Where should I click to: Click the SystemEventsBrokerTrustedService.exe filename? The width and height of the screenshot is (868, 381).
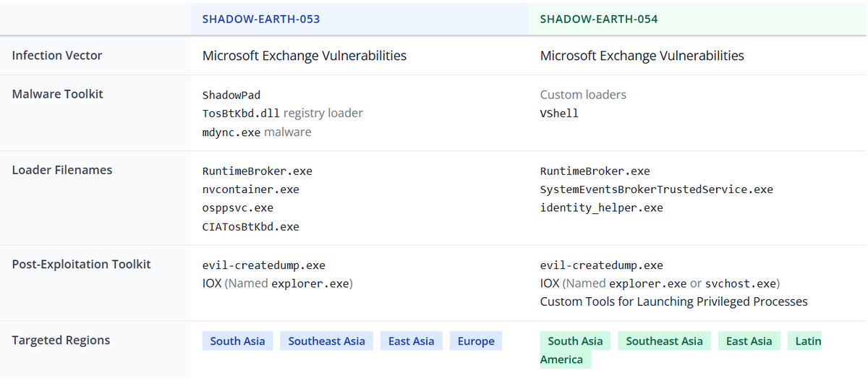[657, 189]
